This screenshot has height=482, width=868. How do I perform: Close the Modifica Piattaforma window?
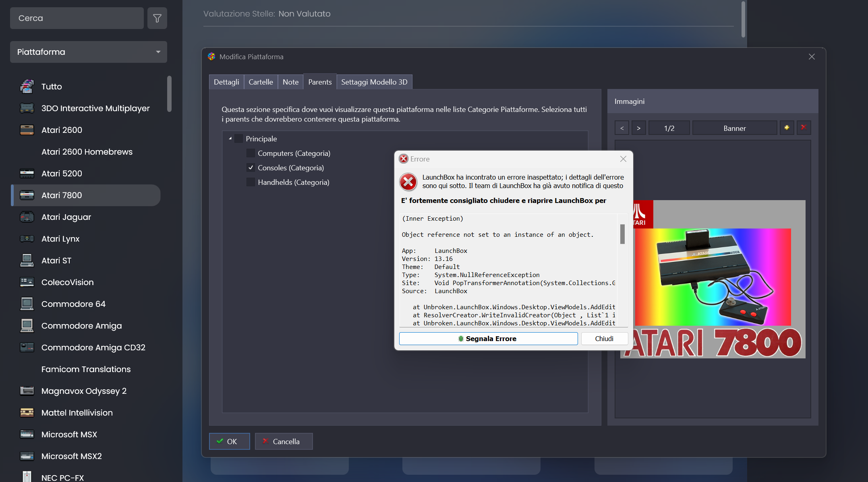coord(812,57)
